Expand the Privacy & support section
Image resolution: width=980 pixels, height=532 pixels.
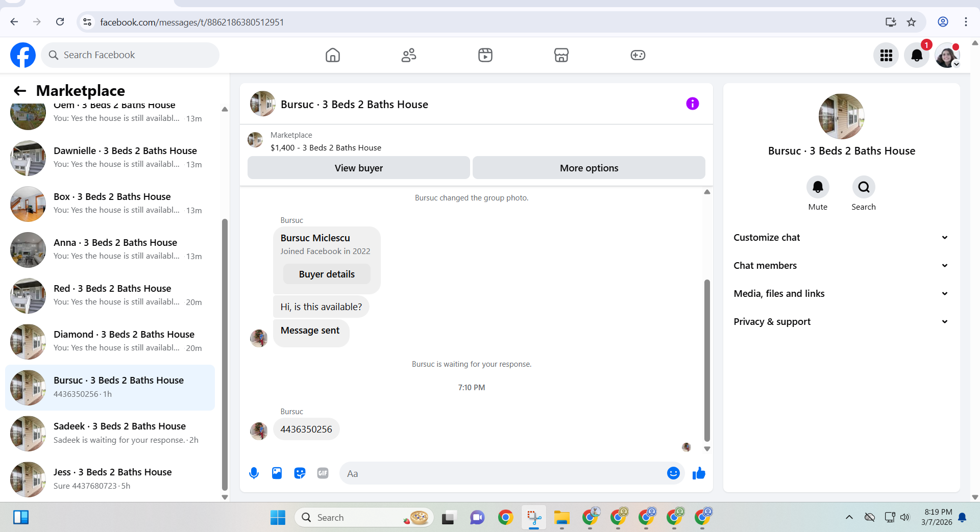point(841,322)
